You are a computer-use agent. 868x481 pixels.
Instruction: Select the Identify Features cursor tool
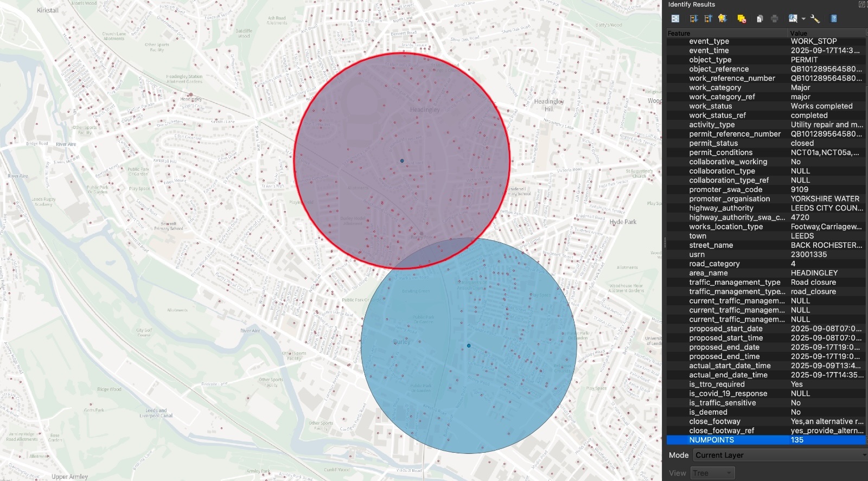793,18
